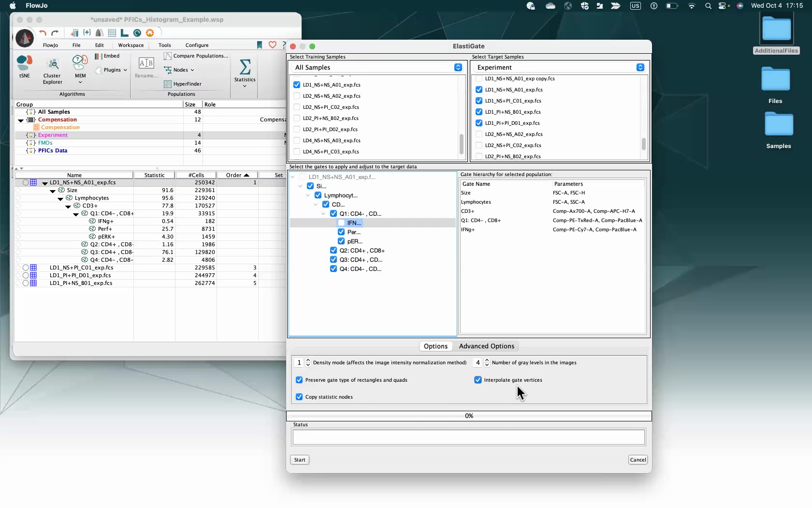Open the All Samples training dropdown

click(x=458, y=68)
